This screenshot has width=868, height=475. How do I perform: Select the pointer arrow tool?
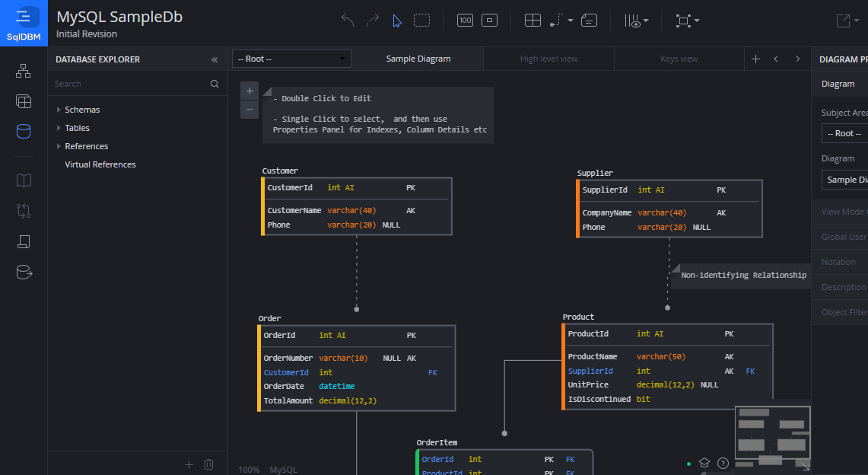[397, 21]
